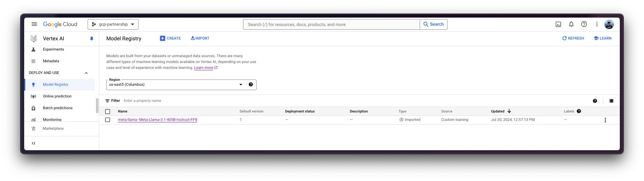Click the sidebar scrollbar
Viewport: 644px width, 181px height.
click(x=97, y=106)
